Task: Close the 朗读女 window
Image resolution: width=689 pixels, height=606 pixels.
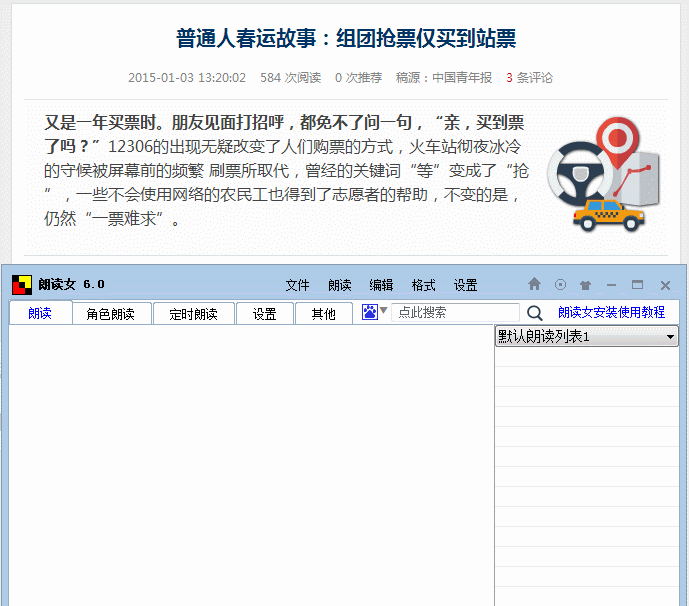Action: coord(665,285)
